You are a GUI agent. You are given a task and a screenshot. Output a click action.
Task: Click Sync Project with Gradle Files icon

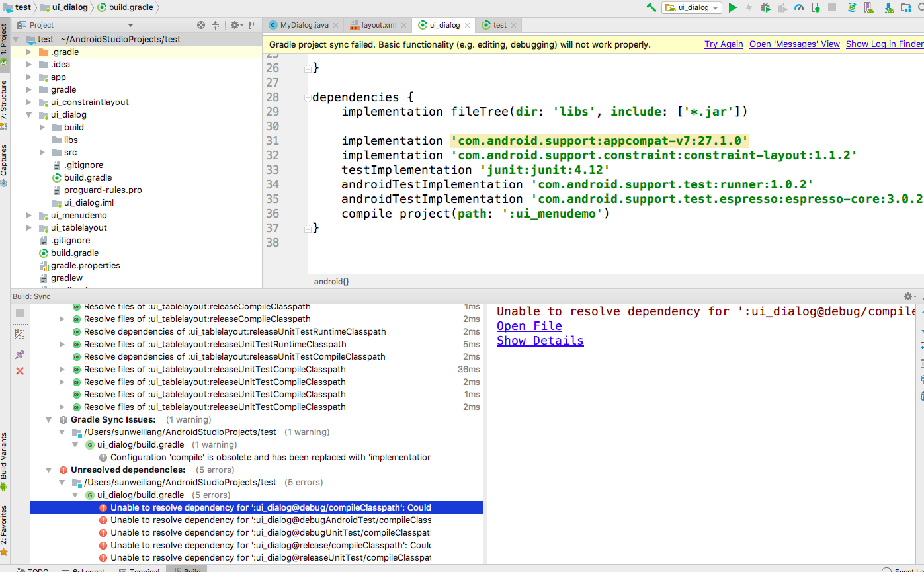853,7
